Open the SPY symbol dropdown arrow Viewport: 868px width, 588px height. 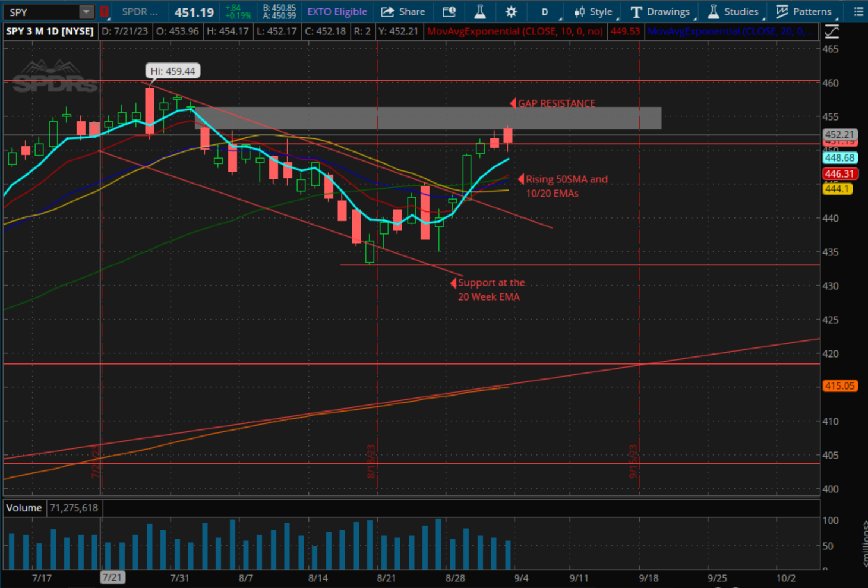[87, 12]
